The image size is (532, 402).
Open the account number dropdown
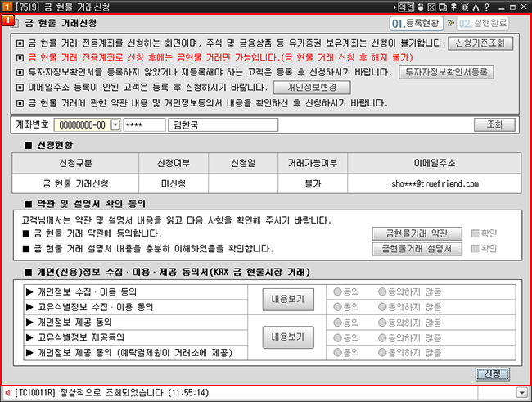(x=115, y=124)
